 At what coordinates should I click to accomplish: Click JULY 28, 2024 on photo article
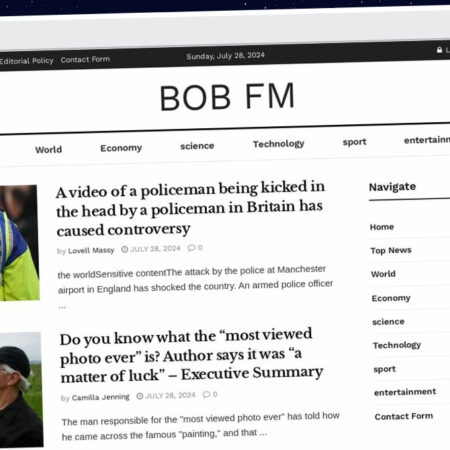(170, 396)
